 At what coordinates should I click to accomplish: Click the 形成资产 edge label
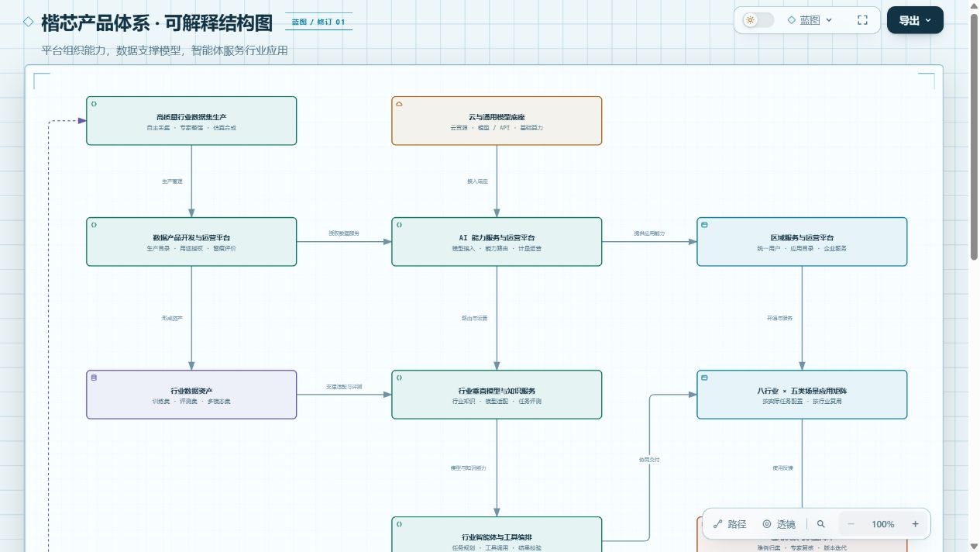pyautogui.click(x=172, y=318)
